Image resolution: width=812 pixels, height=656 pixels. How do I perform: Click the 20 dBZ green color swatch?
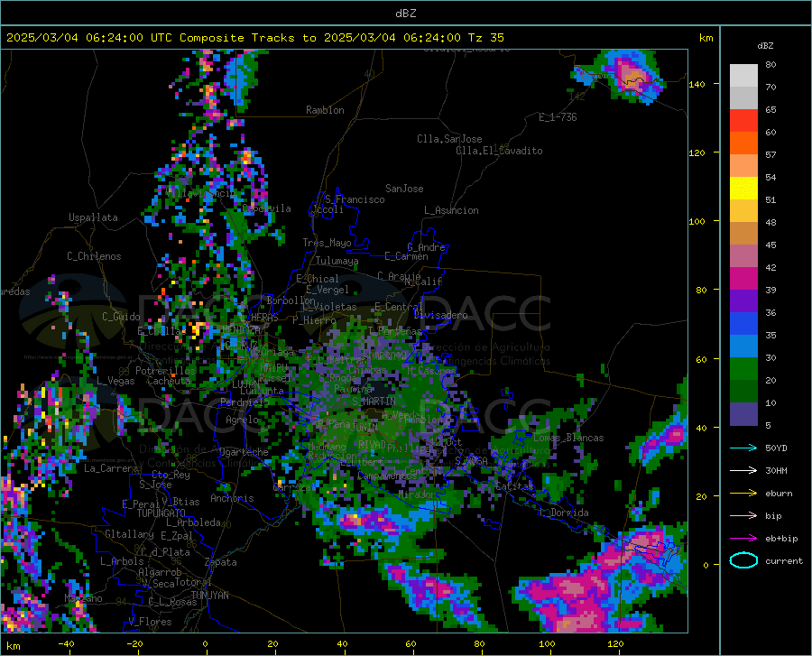(x=743, y=369)
